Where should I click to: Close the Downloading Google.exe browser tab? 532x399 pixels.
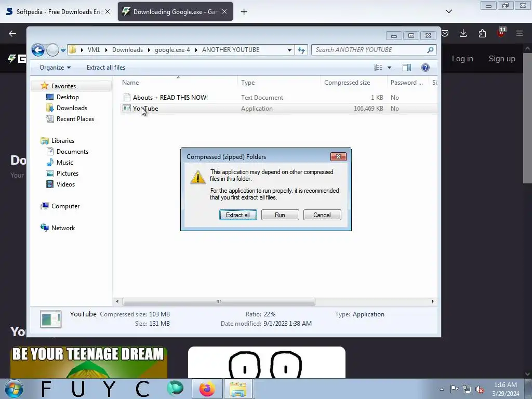224,11
